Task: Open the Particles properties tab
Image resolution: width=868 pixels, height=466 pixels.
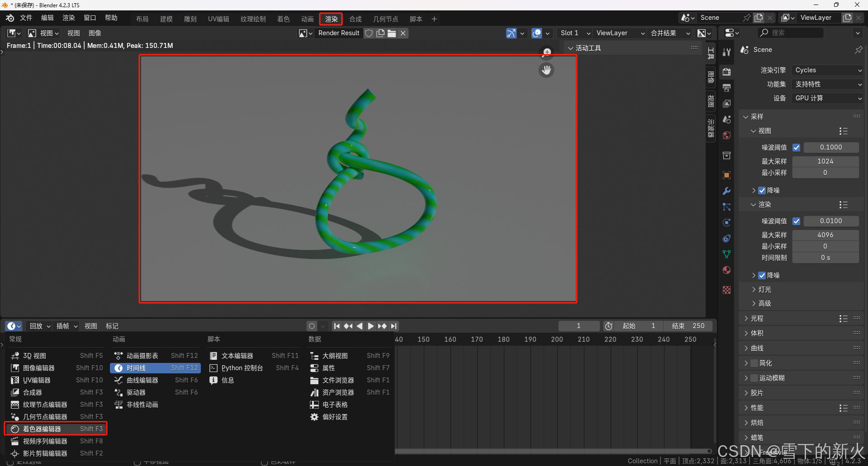Action: pyautogui.click(x=726, y=207)
